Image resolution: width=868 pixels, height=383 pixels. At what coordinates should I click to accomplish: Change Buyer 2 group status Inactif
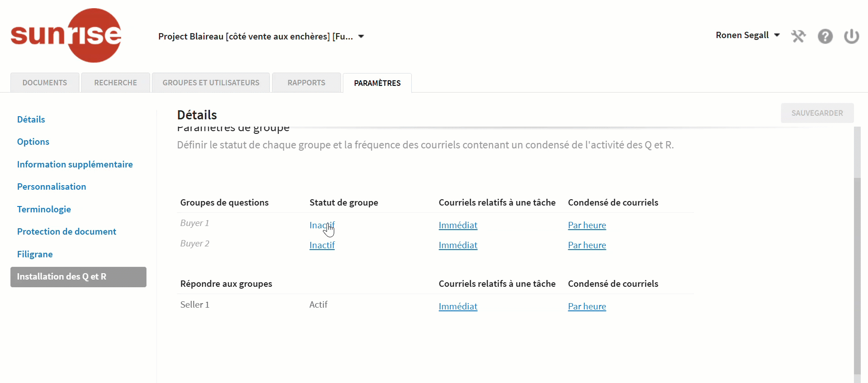(322, 245)
